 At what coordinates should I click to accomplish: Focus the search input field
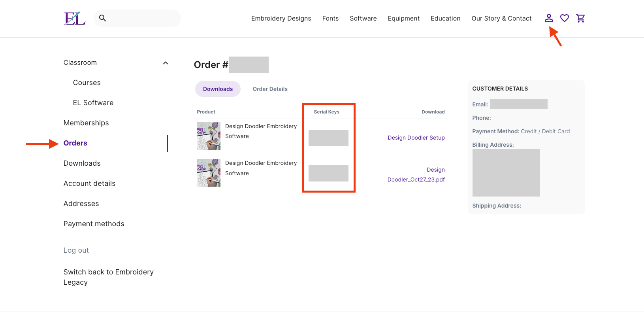(x=137, y=18)
